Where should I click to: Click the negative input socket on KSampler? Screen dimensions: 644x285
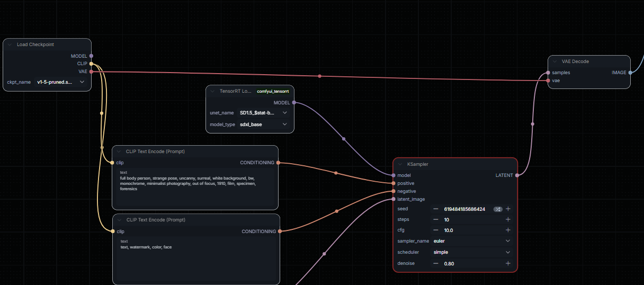(393, 191)
